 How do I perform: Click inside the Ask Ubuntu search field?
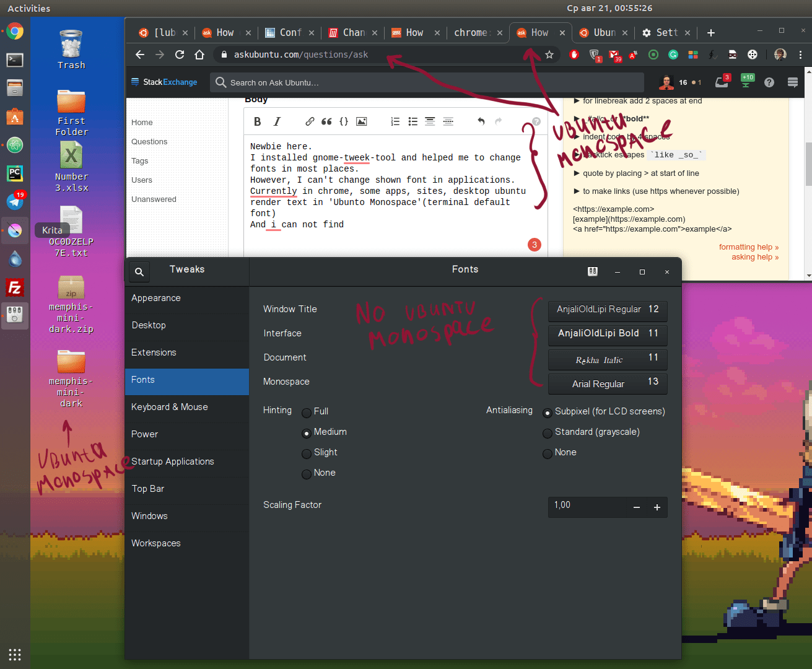click(427, 82)
